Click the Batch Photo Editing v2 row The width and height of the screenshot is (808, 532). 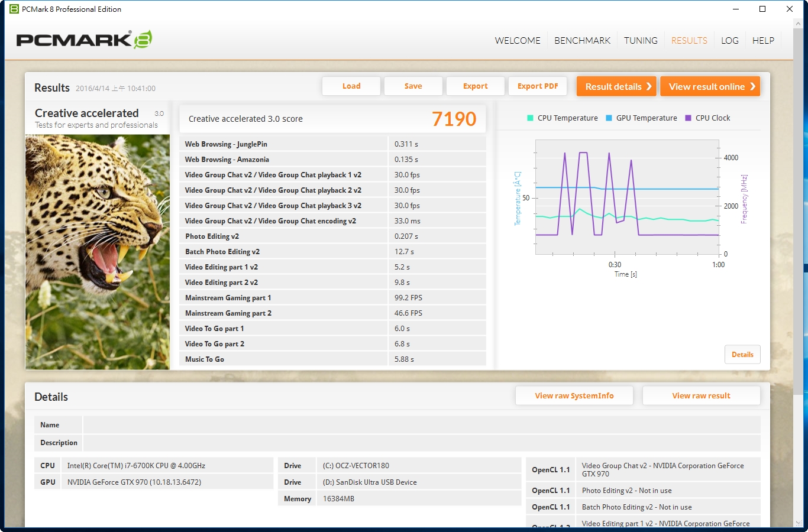coord(332,252)
